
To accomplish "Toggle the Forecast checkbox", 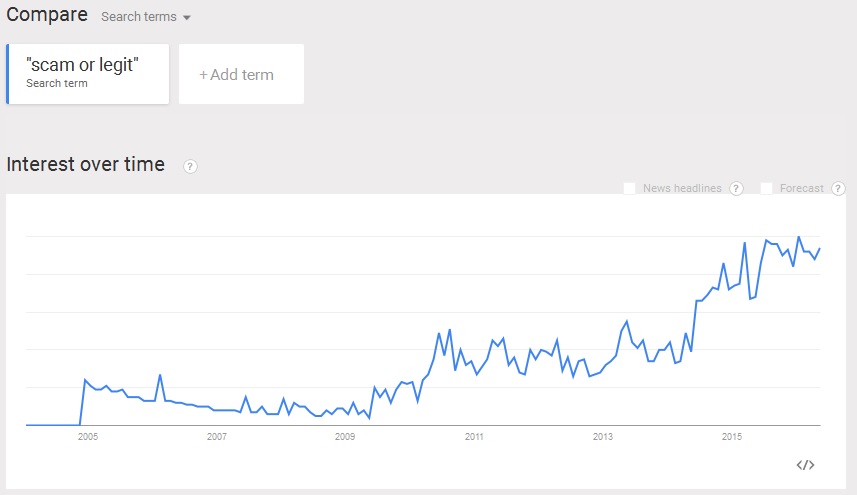I will pos(766,188).
